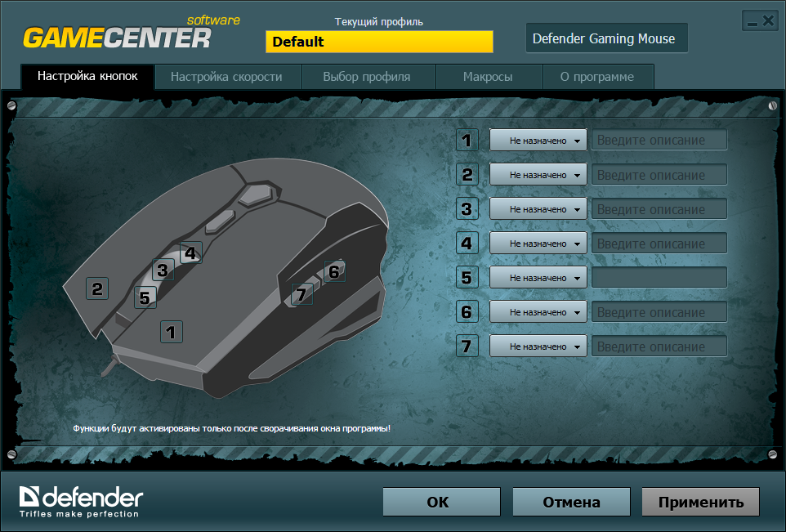
Task: Click button 7 label on the mouse diagram
Action: click(301, 294)
